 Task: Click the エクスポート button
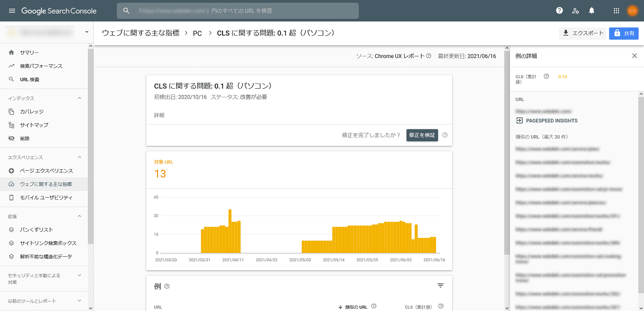pyautogui.click(x=583, y=34)
